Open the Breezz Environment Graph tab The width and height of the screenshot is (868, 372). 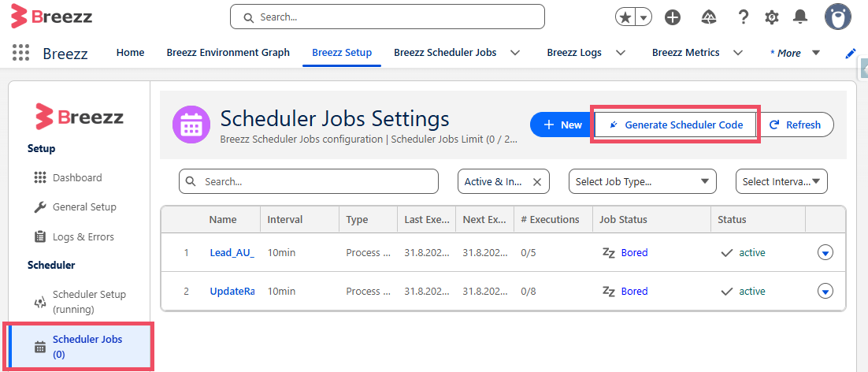tap(228, 53)
